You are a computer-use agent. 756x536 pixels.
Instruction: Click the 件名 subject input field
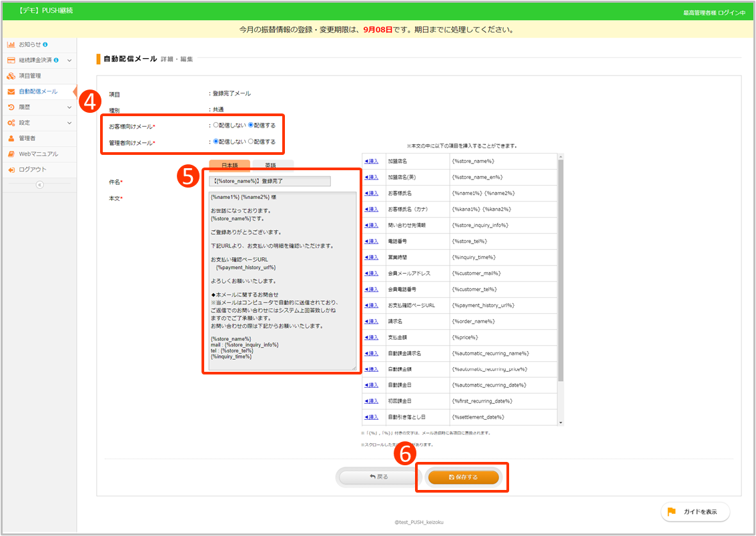coord(270,182)
